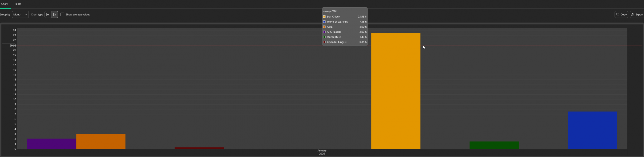The width and height of the screenshot is (644, 157).
Task: Select the bar chart type icon
Action: (x=55, y=15)
